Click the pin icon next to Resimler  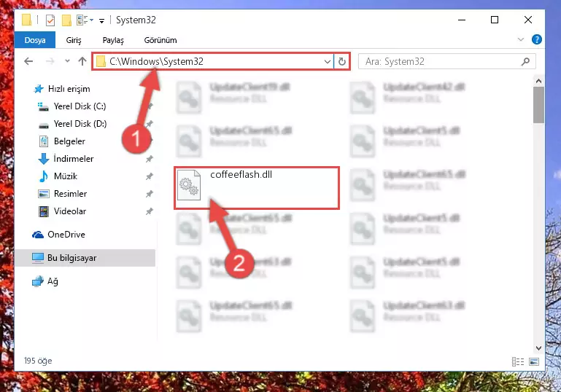(150, 194)
